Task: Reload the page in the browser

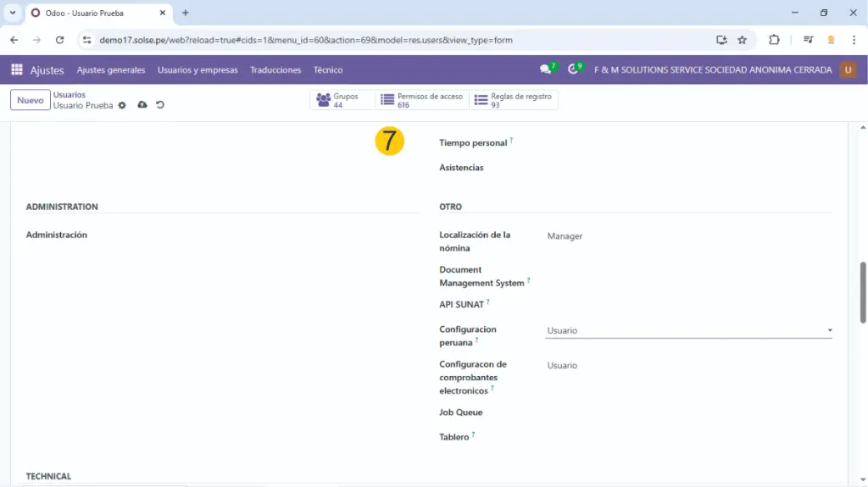Action: click(59, 40)
